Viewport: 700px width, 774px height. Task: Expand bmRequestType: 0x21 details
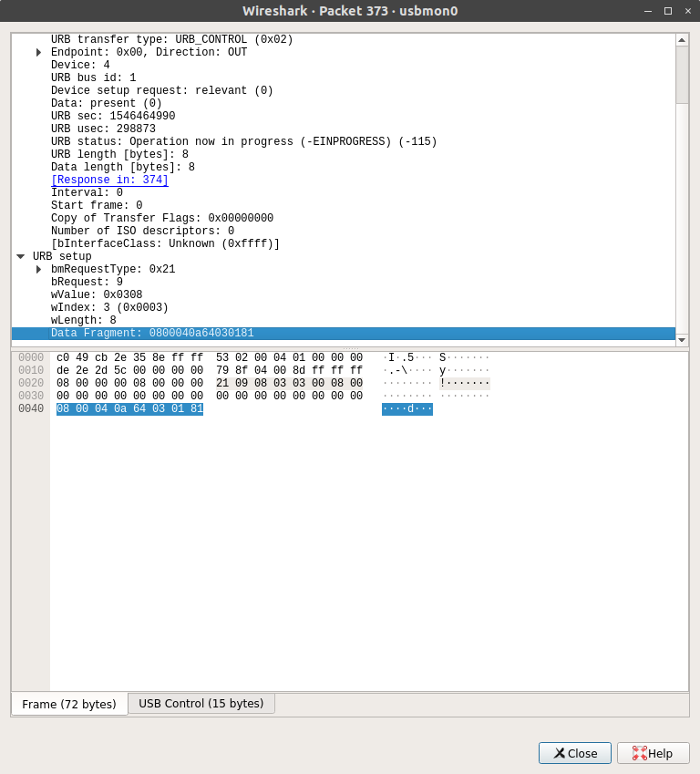[38, 269]
